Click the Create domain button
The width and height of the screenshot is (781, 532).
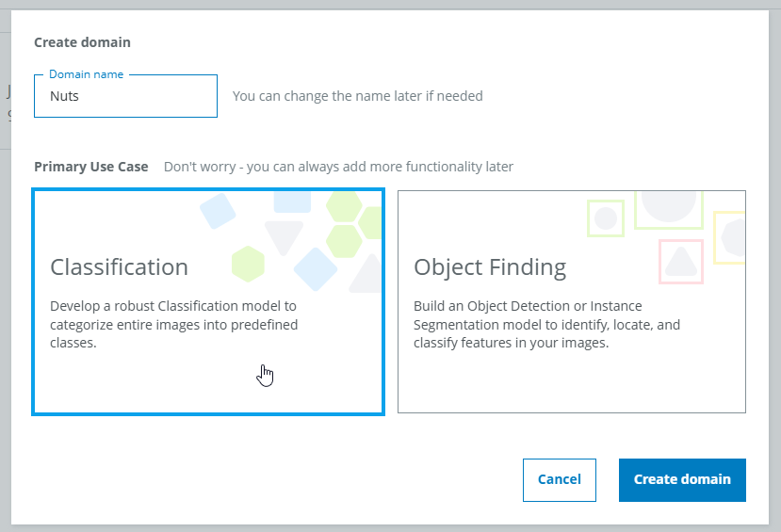click(x=682, y=480)
